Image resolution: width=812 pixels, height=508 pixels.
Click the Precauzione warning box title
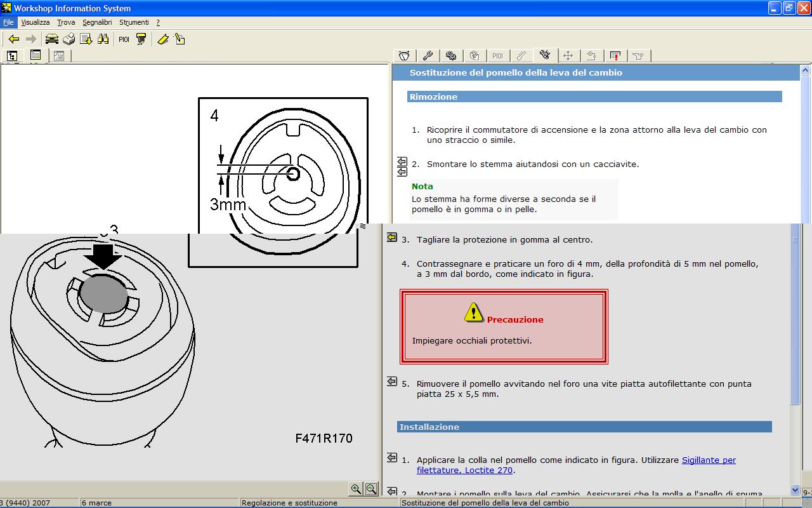coord(515,319)
